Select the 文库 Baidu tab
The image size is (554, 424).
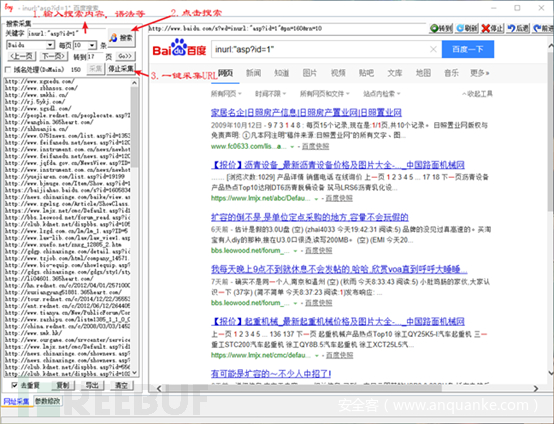click(394, 73)
